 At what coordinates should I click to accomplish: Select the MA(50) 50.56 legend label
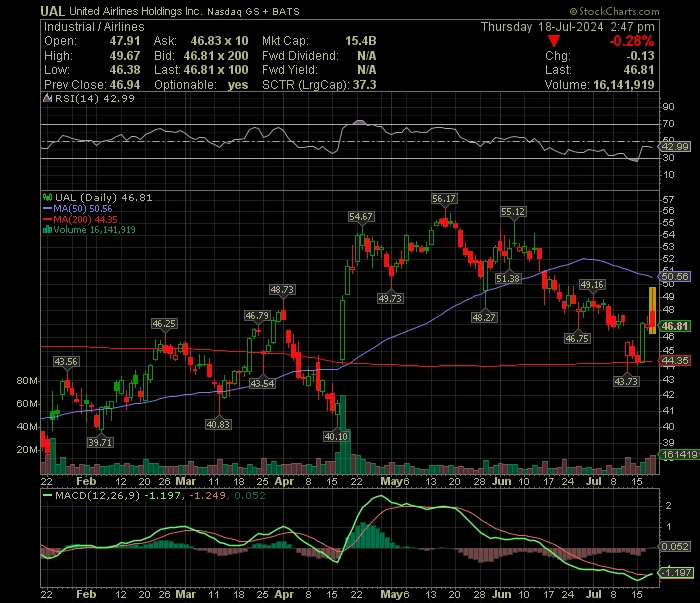point(83,208)
